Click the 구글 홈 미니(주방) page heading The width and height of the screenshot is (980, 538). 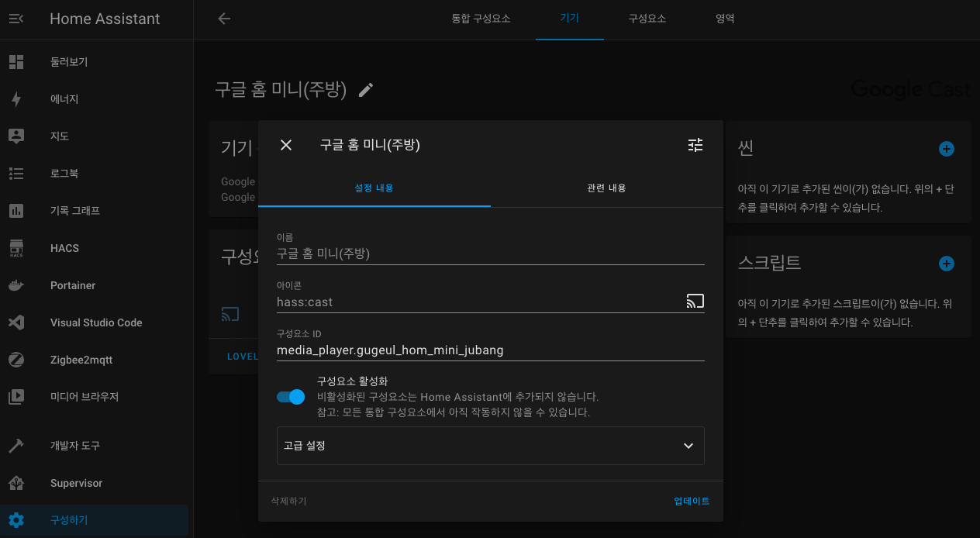281,89
